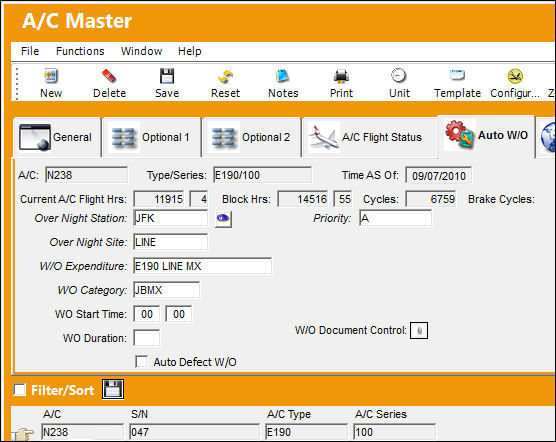Click the Over Night Station field JFK

pyautogui.click(x=171, y=218)
